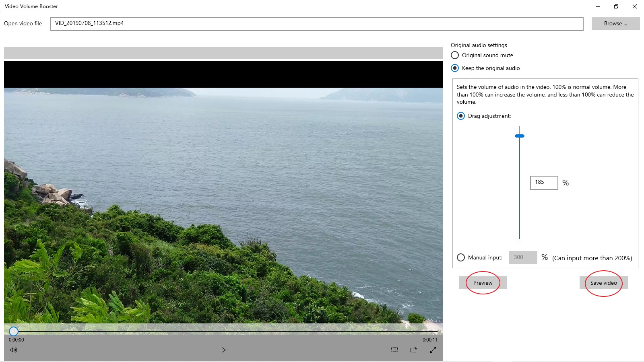This screenshot has width=644, height=362.
Task: Enter fullscreen with the expand icon
Action: coord(433,350)
